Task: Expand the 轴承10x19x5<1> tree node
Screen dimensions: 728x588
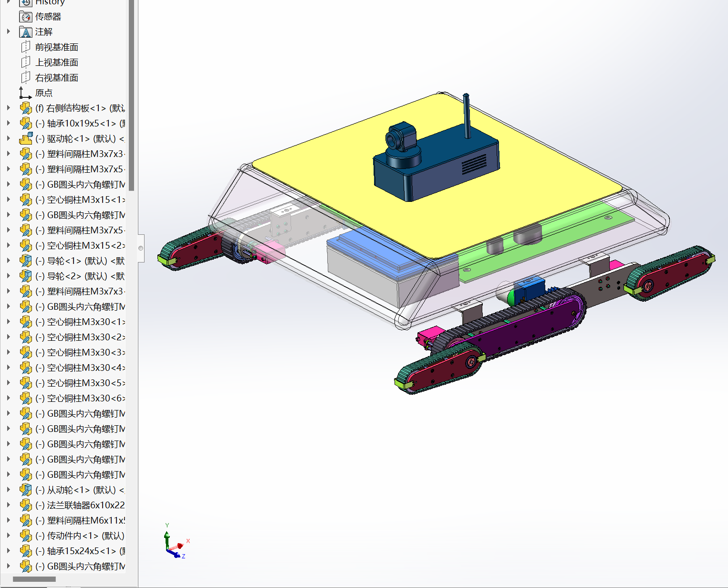Action: 8,124
